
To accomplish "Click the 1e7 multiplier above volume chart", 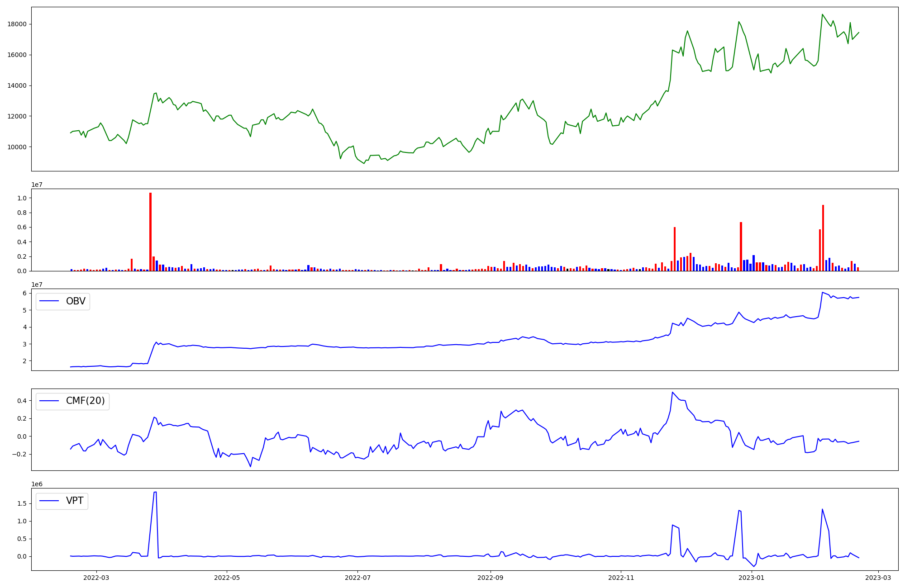I will pos(37,185).
